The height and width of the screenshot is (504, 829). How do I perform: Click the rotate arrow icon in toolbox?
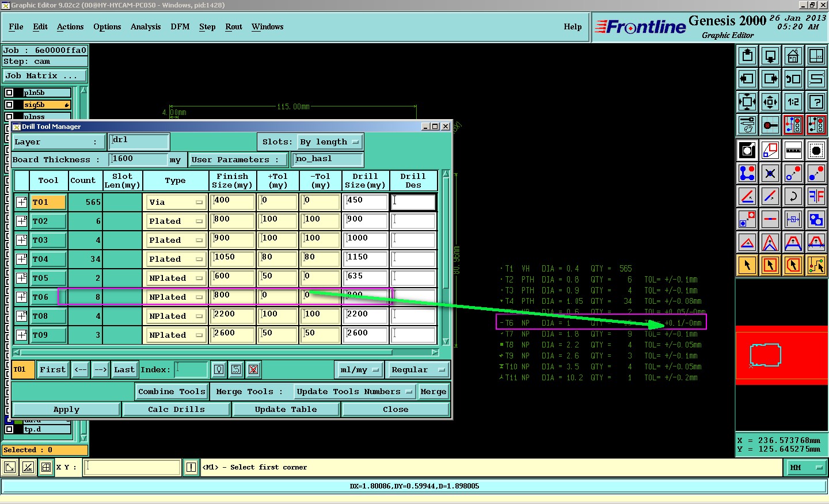pos(793,197)
